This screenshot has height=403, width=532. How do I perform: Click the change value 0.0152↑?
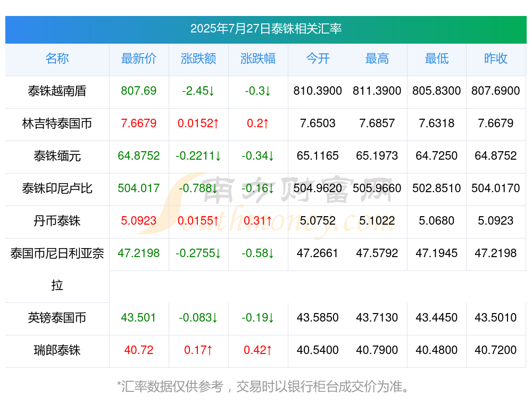198,124
